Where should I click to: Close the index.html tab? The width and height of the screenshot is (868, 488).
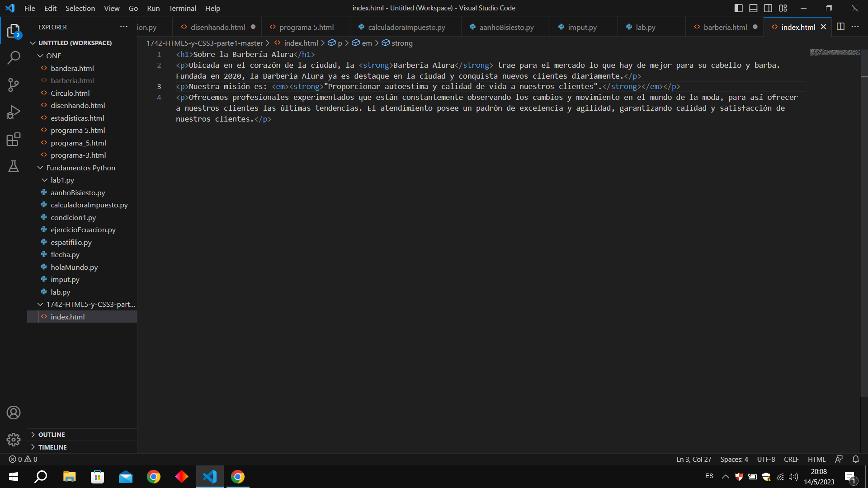click(x=823, y=27)
